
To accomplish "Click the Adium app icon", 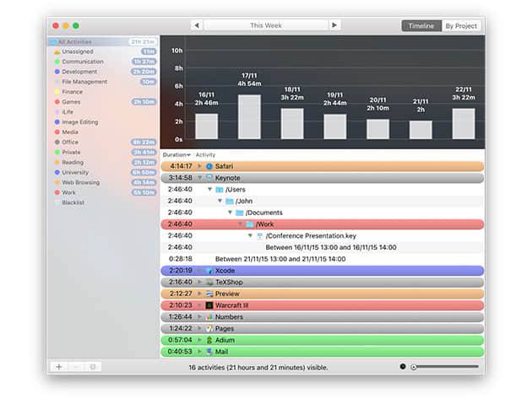I will click(209, 340).
